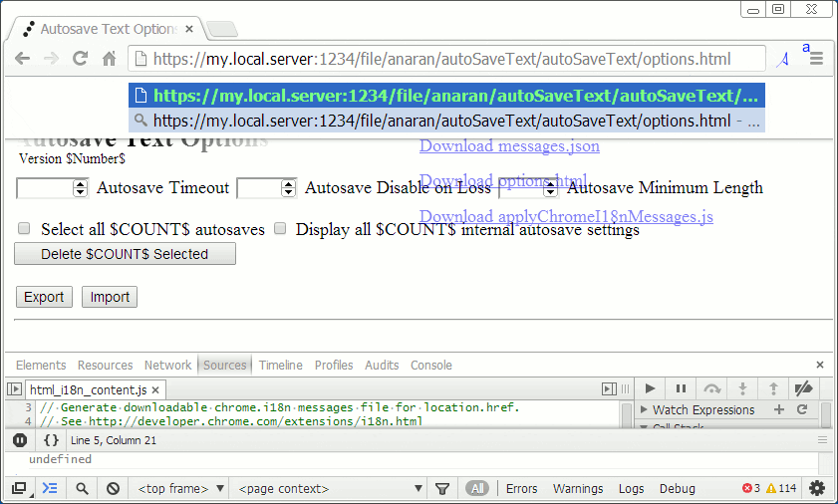Open DevTools settings gear
This screenshot has width=838, height=504.
tap(817, 488)
